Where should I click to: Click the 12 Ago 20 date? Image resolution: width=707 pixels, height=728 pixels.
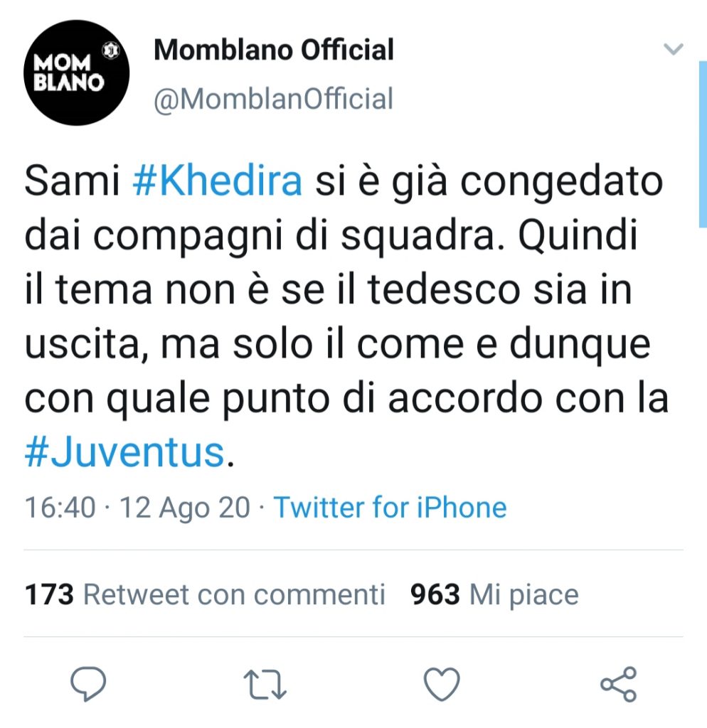[185, 508]
